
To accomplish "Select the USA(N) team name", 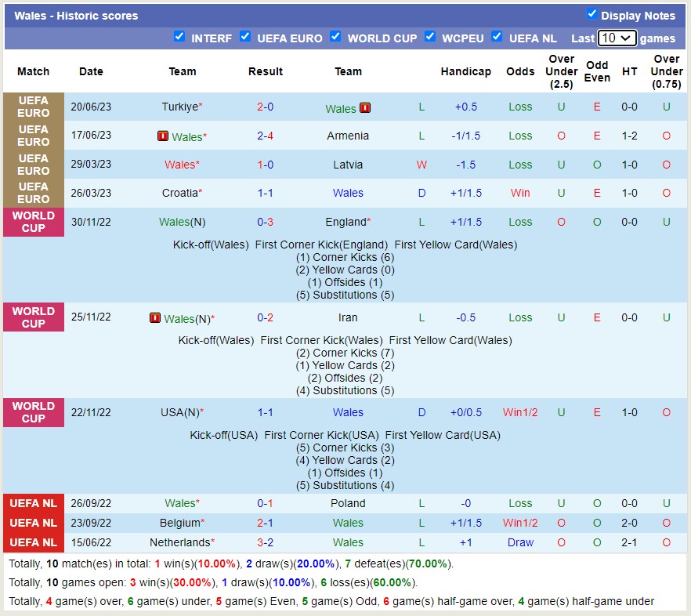I will (179, 412).
